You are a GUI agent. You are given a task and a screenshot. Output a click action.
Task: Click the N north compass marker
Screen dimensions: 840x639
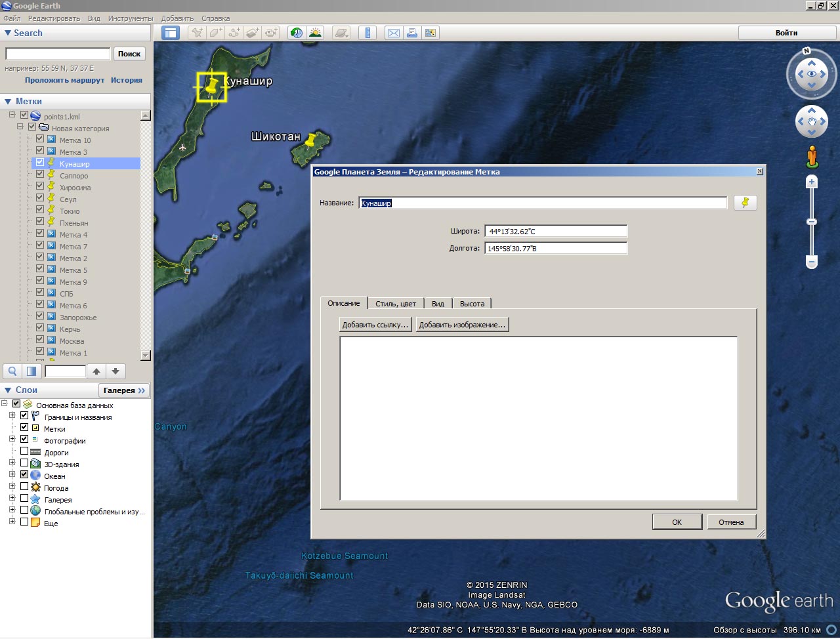point(807,51)
